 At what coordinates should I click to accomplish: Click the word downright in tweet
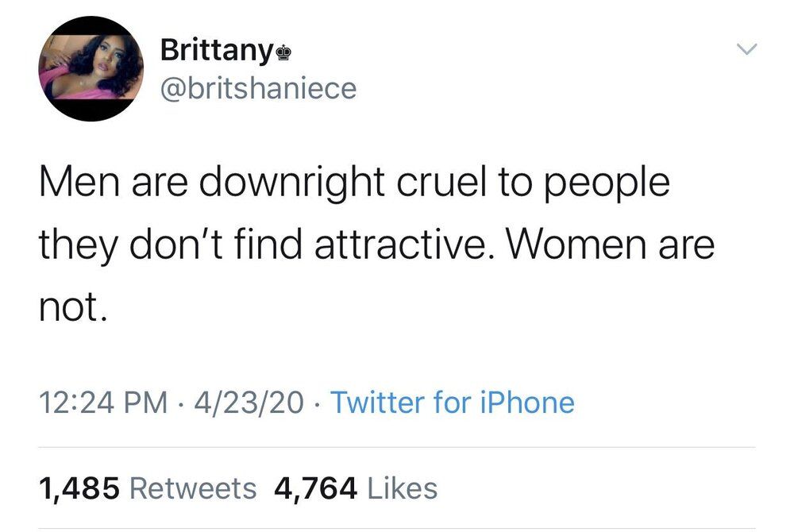pyautogui.click(x=291, y=183)
